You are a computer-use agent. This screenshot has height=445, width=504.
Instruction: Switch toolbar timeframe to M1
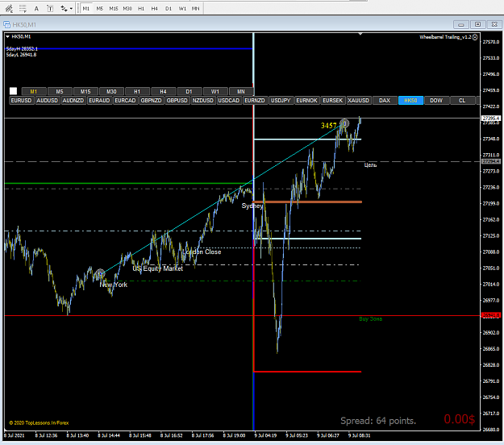85,9
